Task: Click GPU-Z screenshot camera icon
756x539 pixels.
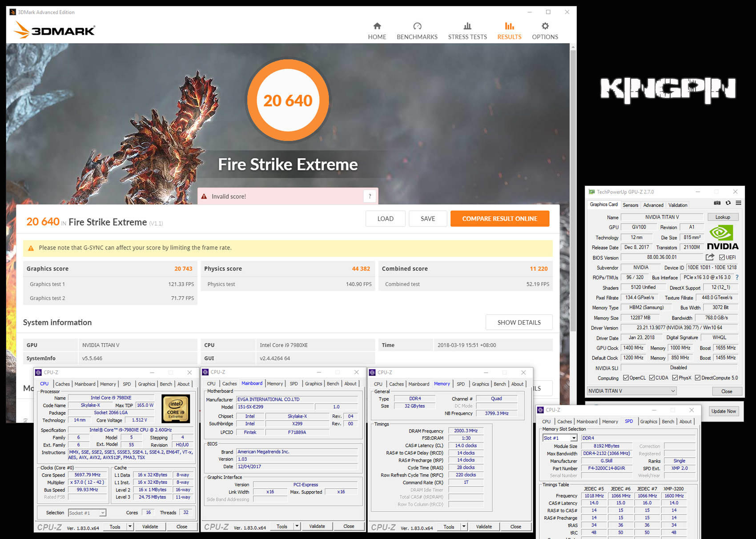Action: pos(717,203)
